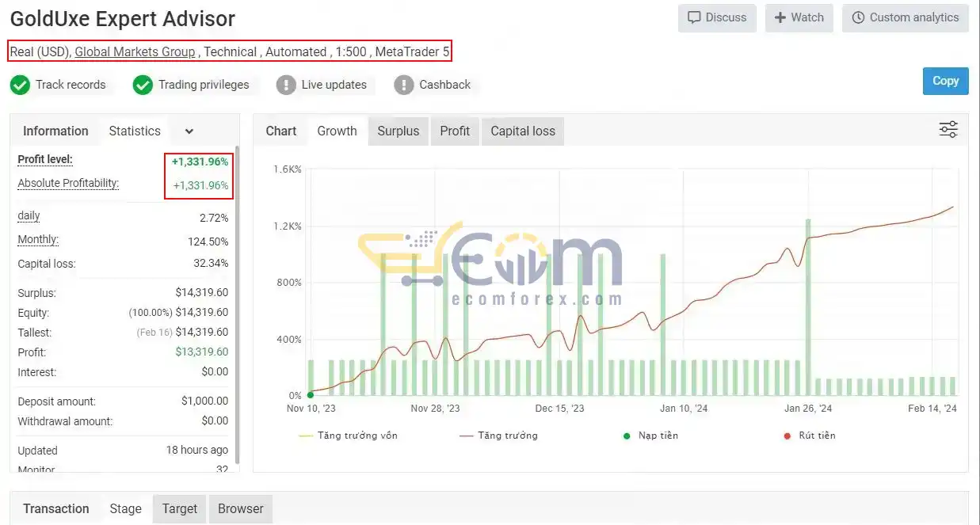Viewport: 980px width, 525px height.
Task: Click the Cashback warning icon
Action: click(404, 85)
